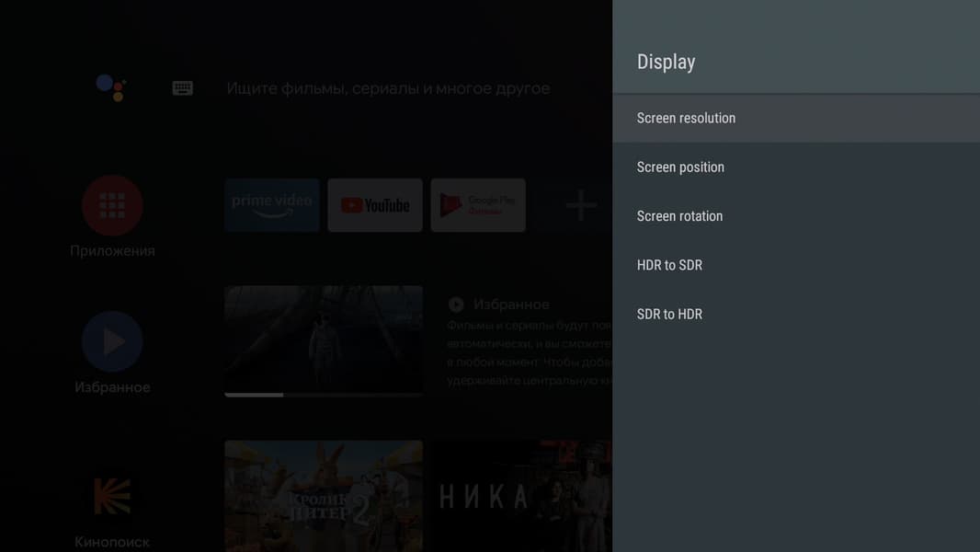Open the dark movie thumbnail in Избранное row
This screenshot has width=980, height=552.
(324, 339)
